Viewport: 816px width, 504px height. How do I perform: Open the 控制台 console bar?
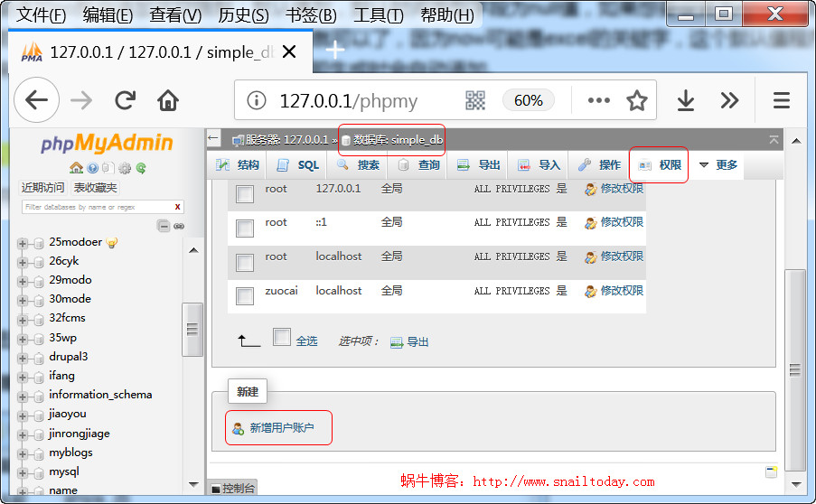[232, 488]
